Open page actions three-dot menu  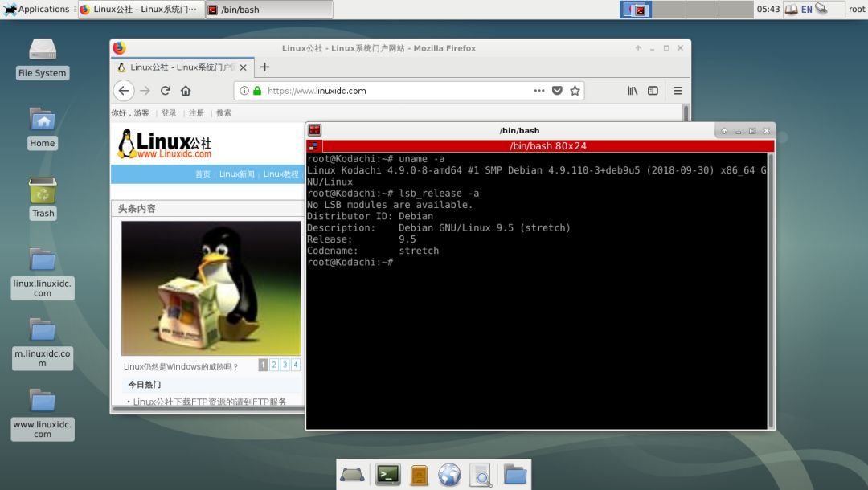(539, 91)
